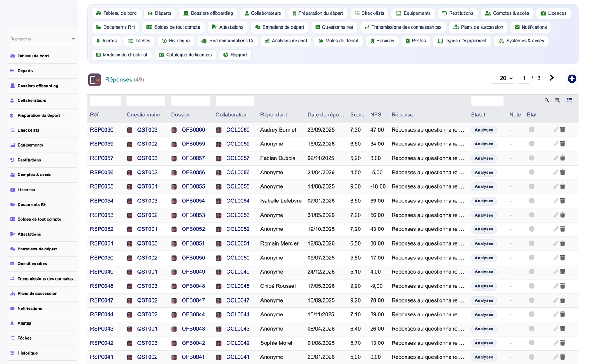
Task: Delete row RSP0054 with the trash icon
Action: [563, 201]
